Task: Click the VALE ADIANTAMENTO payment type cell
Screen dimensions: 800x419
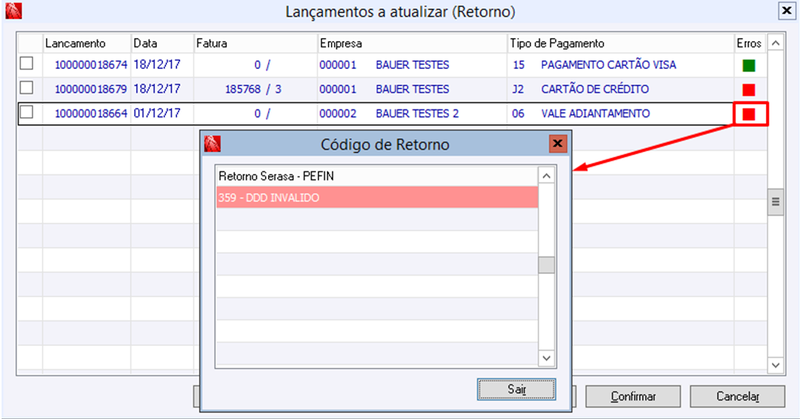Action: tap(595, 113)
